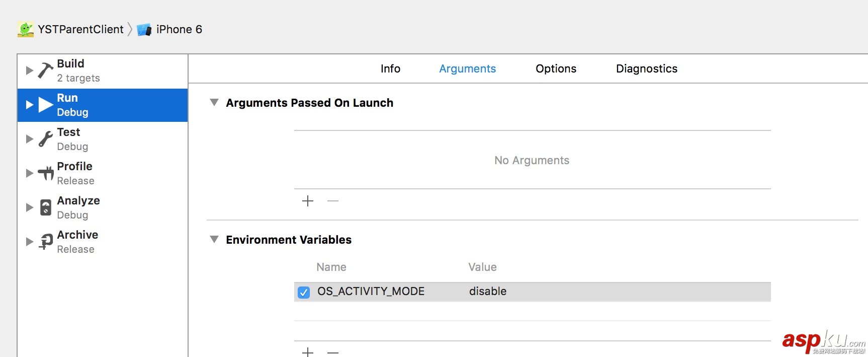Click the Run play icon

(46, 105)
